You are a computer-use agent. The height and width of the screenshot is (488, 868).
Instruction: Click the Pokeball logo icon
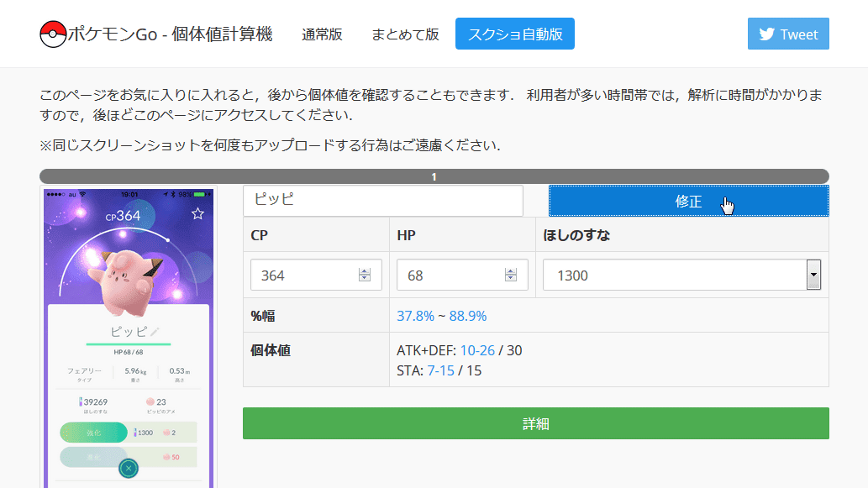(53, 34)
